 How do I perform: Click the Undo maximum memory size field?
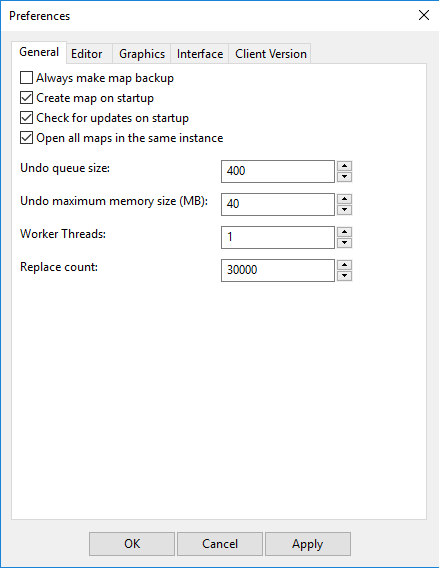tap(278, 204)
